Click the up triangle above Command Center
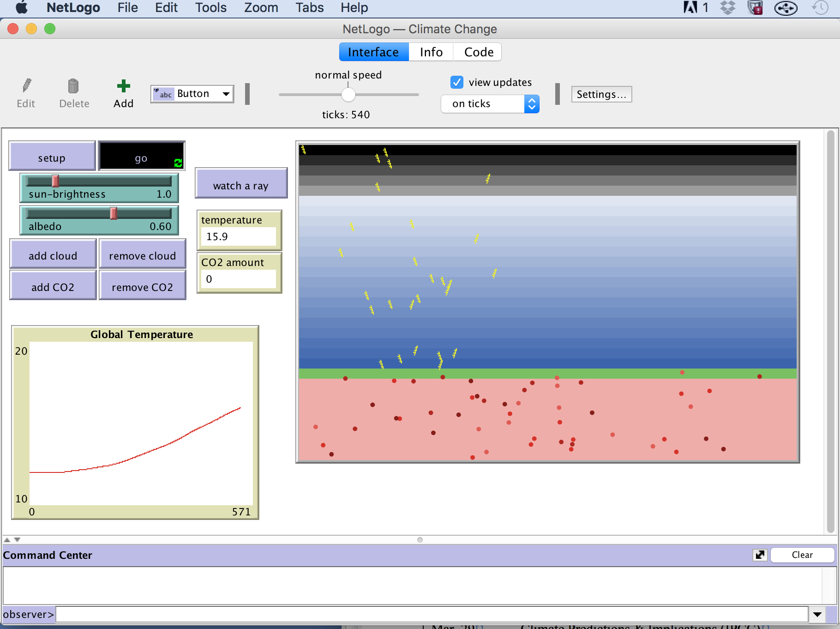840x629 pixels. coord(7,539)
